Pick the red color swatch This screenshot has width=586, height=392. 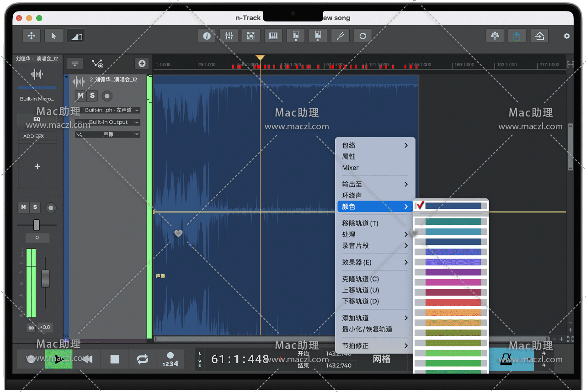[x=453, y=302]
